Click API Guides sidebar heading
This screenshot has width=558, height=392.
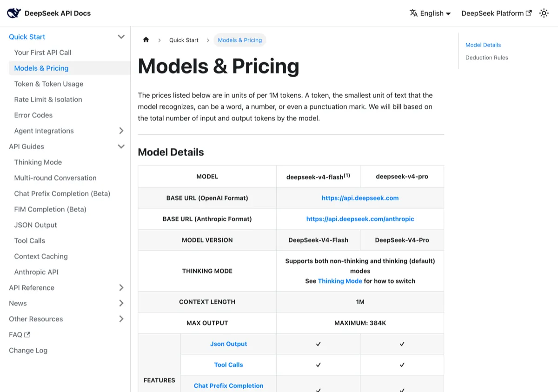(x=27, y=146)
